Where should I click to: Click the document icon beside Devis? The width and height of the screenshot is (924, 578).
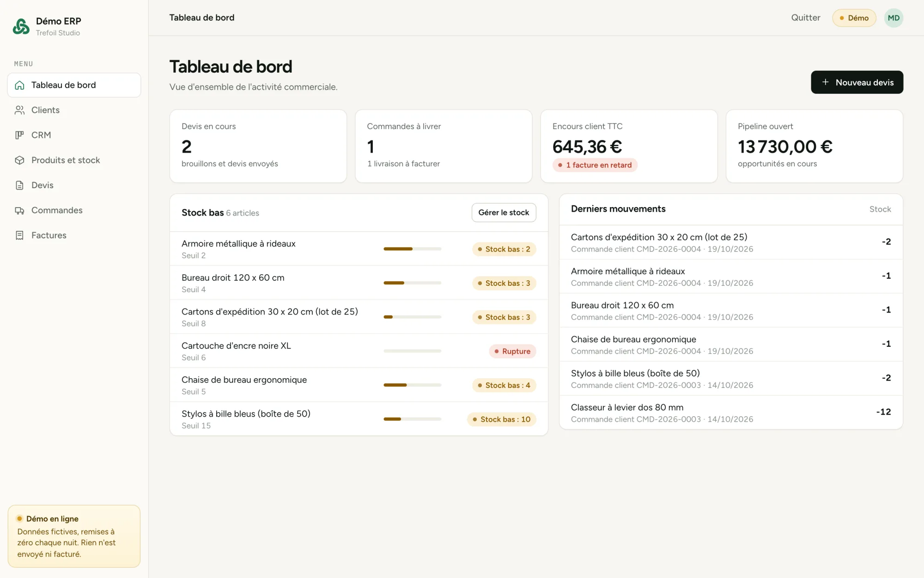point(19,185)
